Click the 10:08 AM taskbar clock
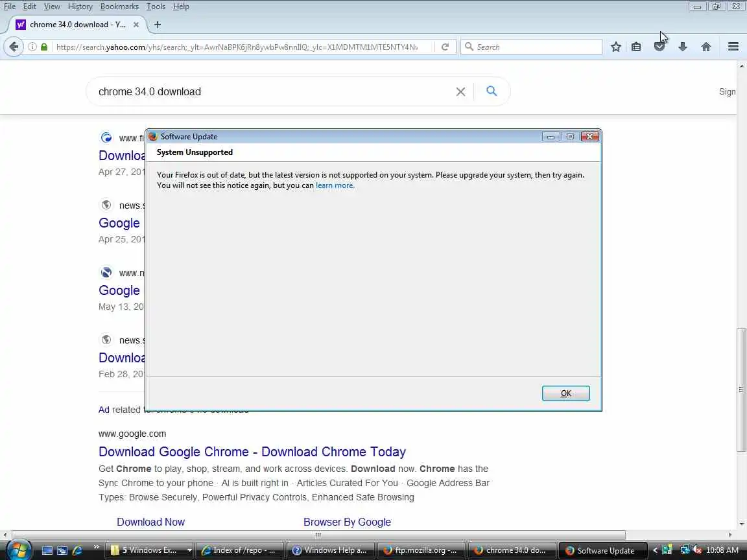The image size is (747, 560). (722, 550)
